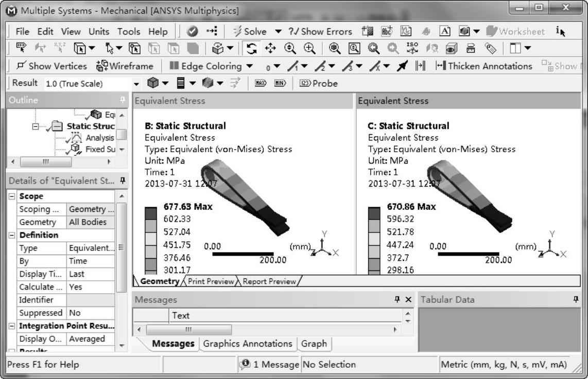Open the Contours style dropdown
The image size is (588, 379).
pyautogui.click(x=193, y=83)
